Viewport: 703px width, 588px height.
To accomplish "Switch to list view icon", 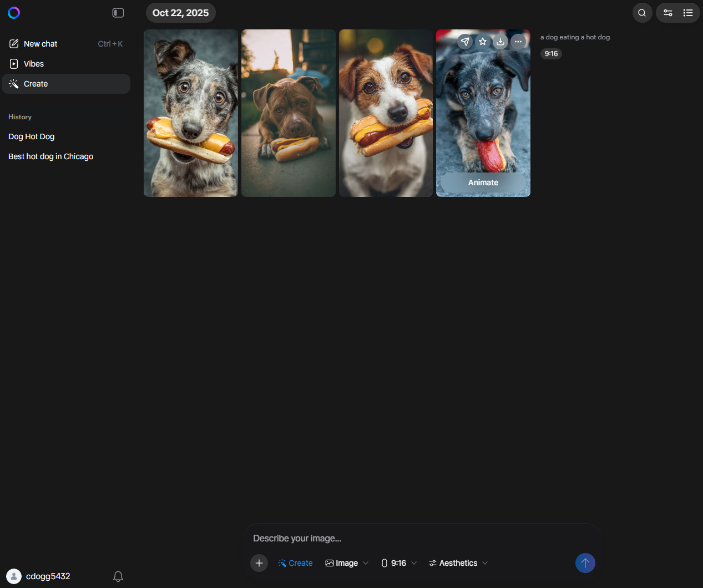I will coord(688,13).
